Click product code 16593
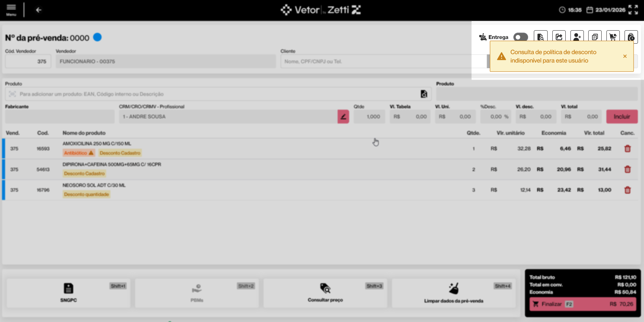 [x=43, y=149]
